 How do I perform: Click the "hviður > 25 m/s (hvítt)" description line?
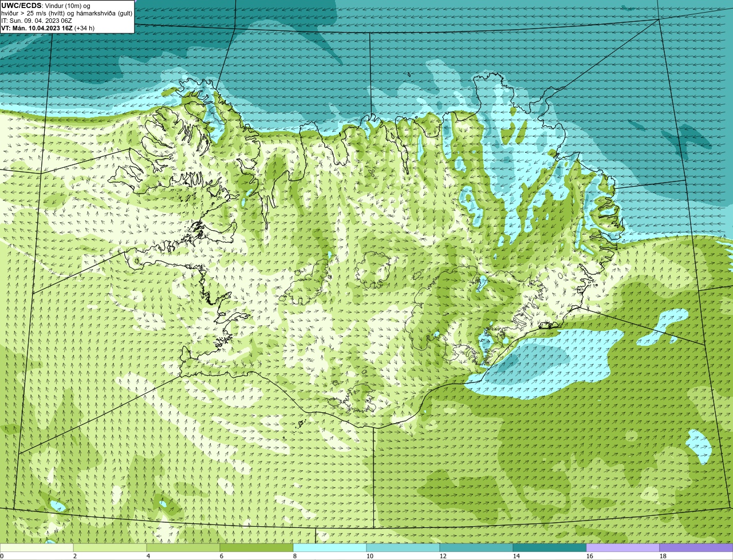click(x=67, y=13)
